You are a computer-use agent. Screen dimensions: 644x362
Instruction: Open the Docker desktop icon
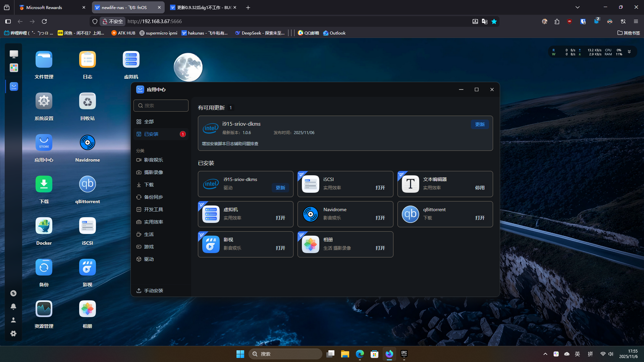click(x=44, y=226)
